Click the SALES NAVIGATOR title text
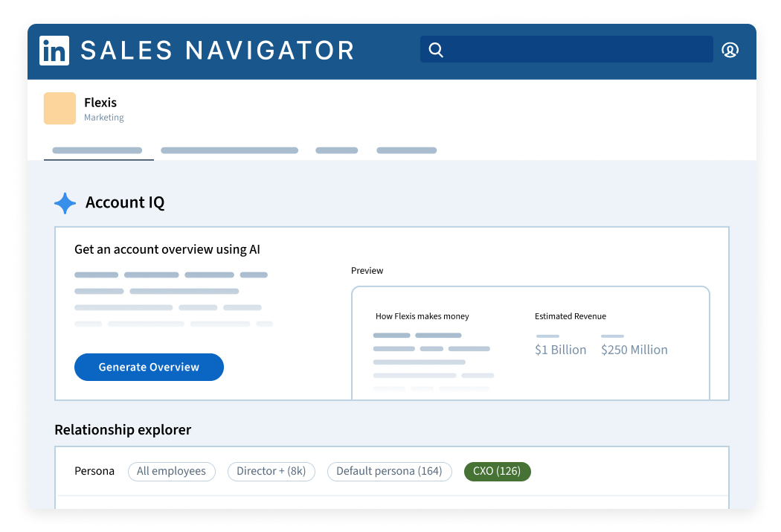781x532 pixels. 218,51
